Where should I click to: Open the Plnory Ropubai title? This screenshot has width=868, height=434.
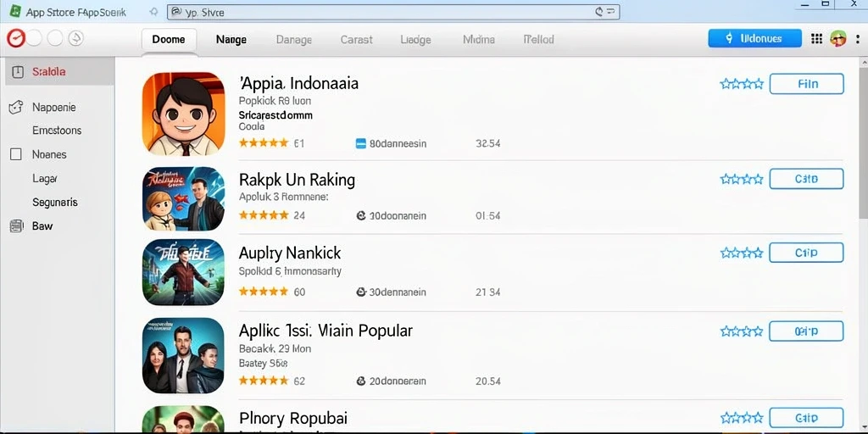click(x=293, y=418)
